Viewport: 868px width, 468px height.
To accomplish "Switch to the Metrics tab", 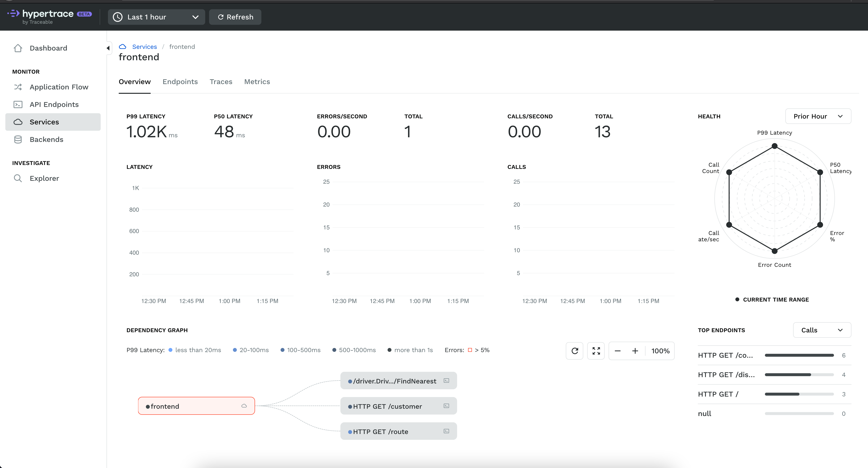I will tap(257, 82).
